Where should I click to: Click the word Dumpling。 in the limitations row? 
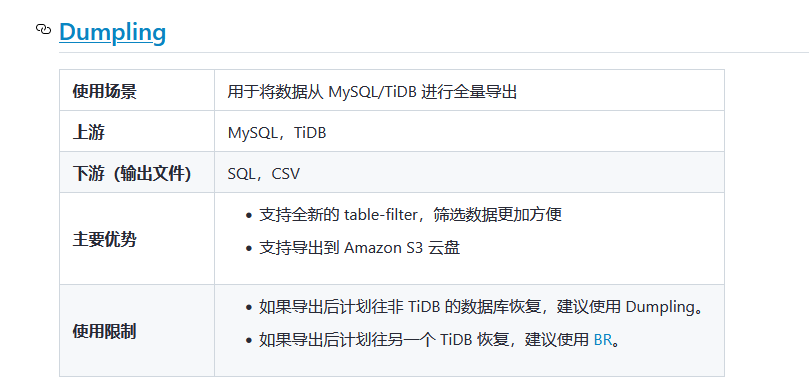pos(665,307)
